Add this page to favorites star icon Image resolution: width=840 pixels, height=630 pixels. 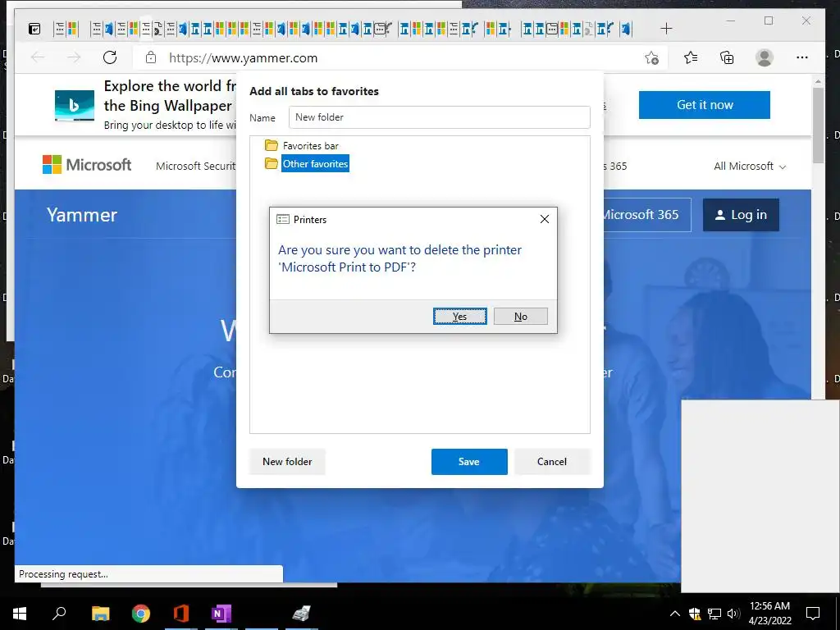(x=651, y=57)
